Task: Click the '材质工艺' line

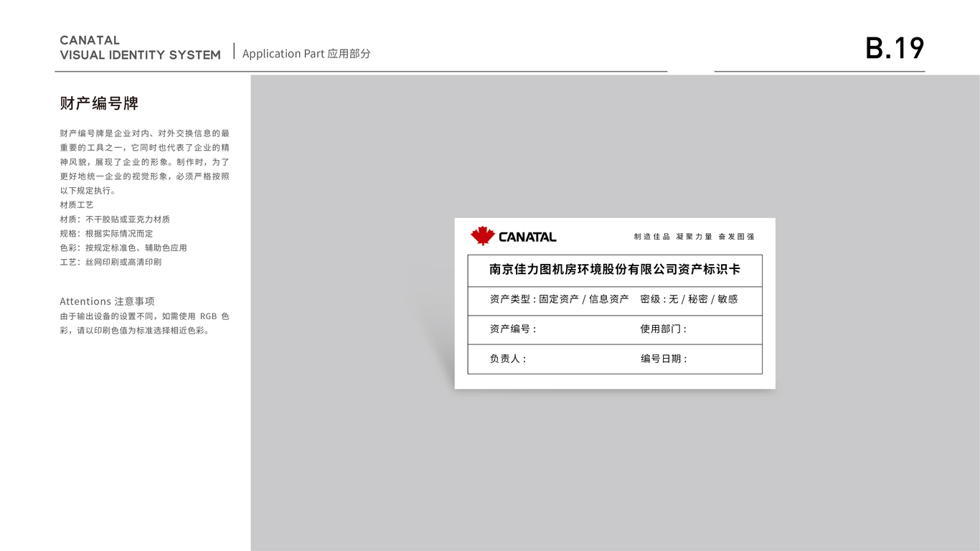Action: click(77, 204)
